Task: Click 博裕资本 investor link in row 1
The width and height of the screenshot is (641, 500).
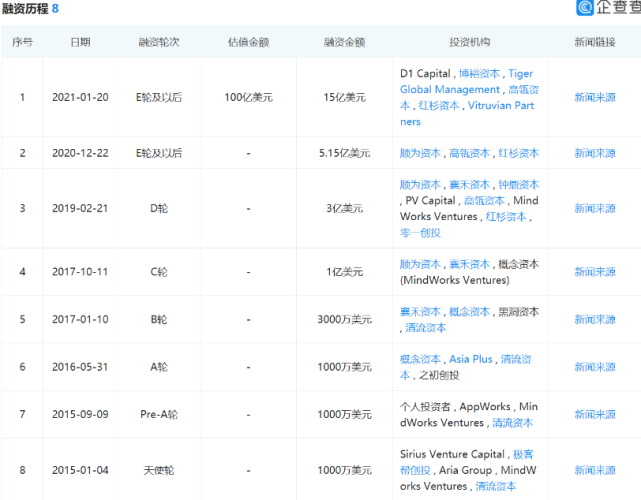Action: point(479,74)
